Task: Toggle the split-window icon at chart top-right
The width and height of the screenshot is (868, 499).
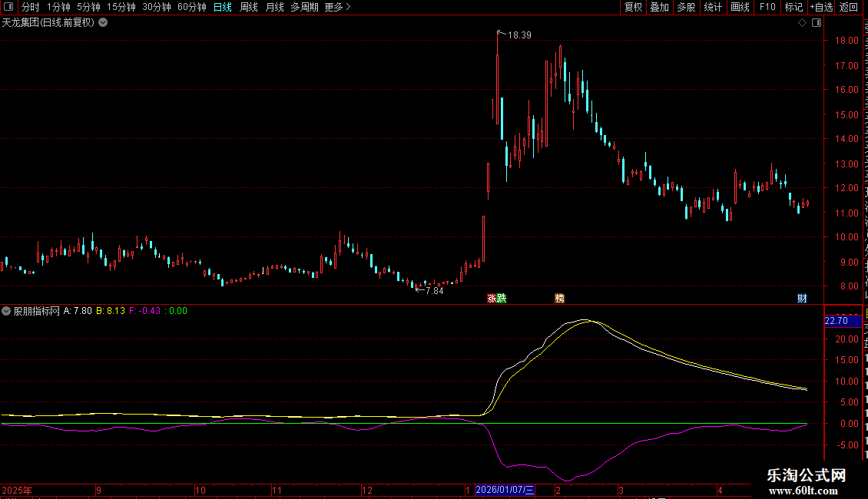Action: pos(817,23)
